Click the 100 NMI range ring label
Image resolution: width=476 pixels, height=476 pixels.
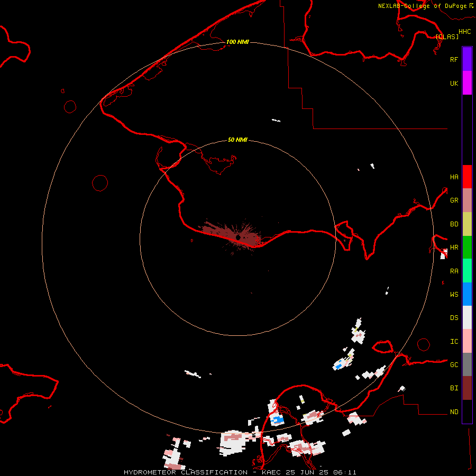[237, 42]
